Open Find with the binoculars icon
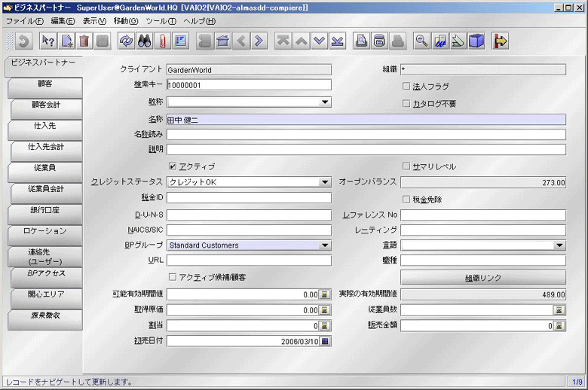 pos(145,41)
